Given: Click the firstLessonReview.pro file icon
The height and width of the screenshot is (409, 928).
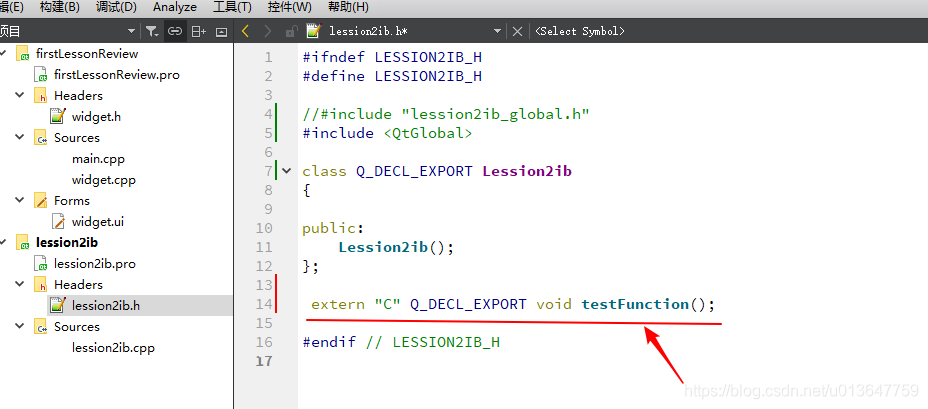Looking at the screenshot, I should [x=41, y=75].
